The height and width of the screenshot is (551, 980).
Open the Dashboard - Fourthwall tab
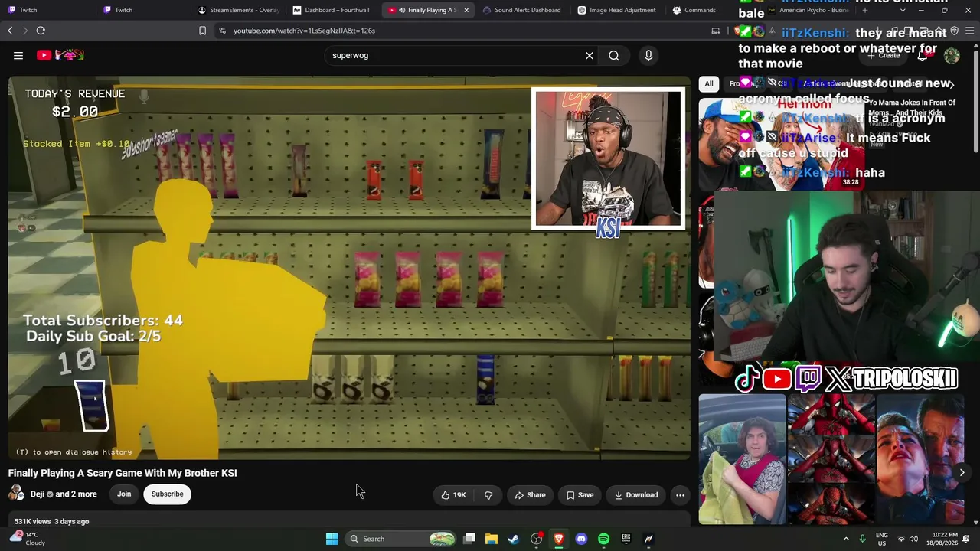click(333, 10)
